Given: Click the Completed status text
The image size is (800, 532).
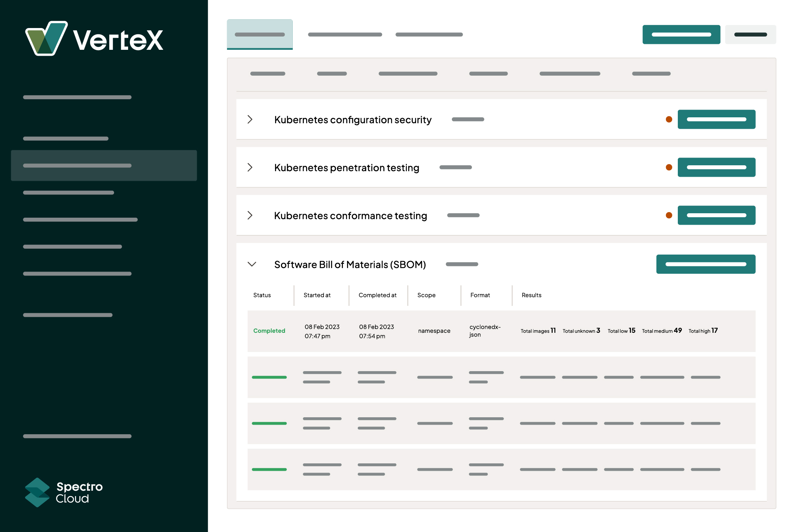Looking at the screenshot, I should pos(269,331).
